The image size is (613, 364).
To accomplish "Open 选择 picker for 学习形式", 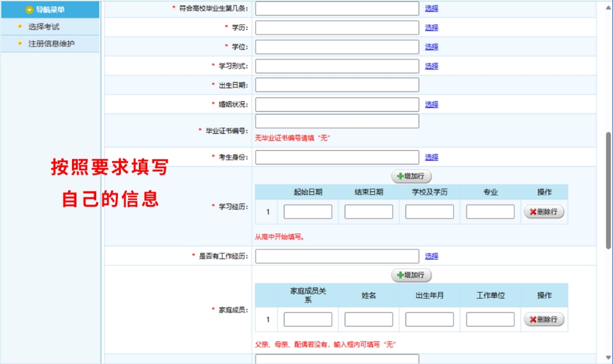I will point(431,66).
